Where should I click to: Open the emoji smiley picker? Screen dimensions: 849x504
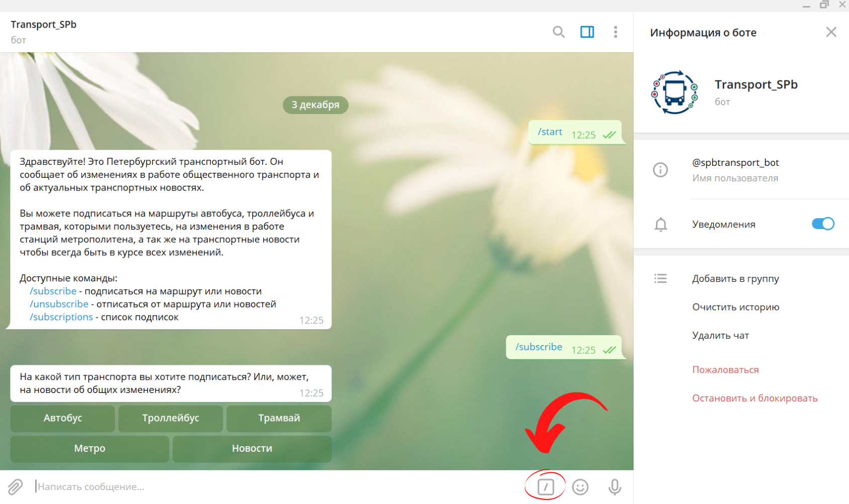580,486
